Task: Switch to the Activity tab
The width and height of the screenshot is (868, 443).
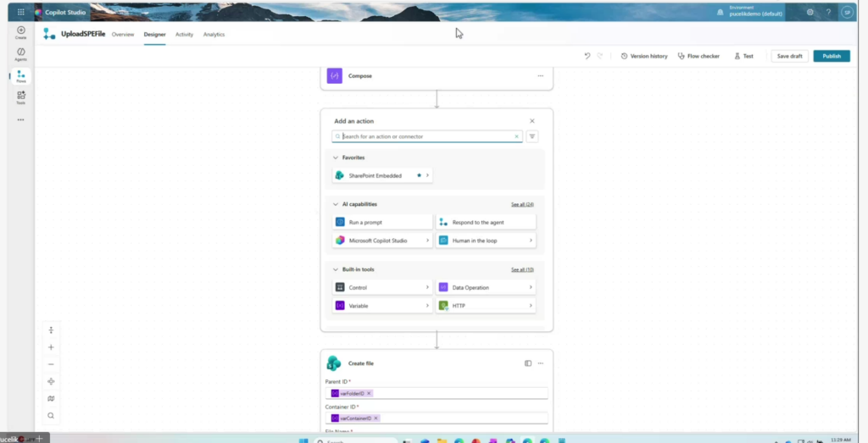Action: click(184, 34)
